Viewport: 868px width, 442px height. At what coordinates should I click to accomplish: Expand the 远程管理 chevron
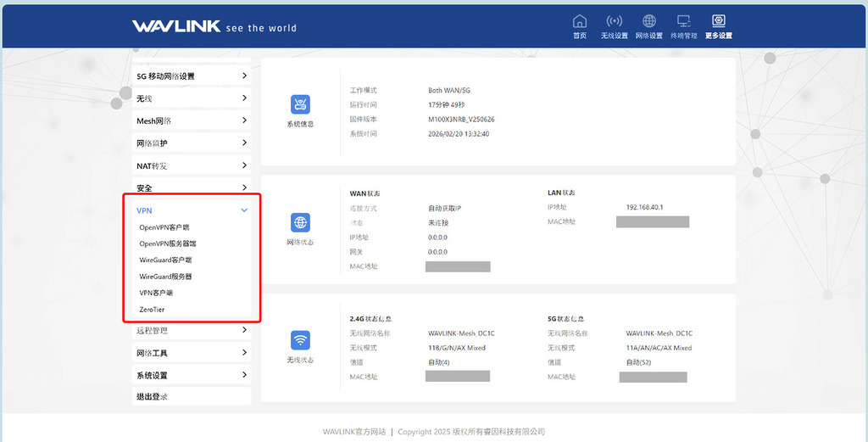tap(244, 330)
